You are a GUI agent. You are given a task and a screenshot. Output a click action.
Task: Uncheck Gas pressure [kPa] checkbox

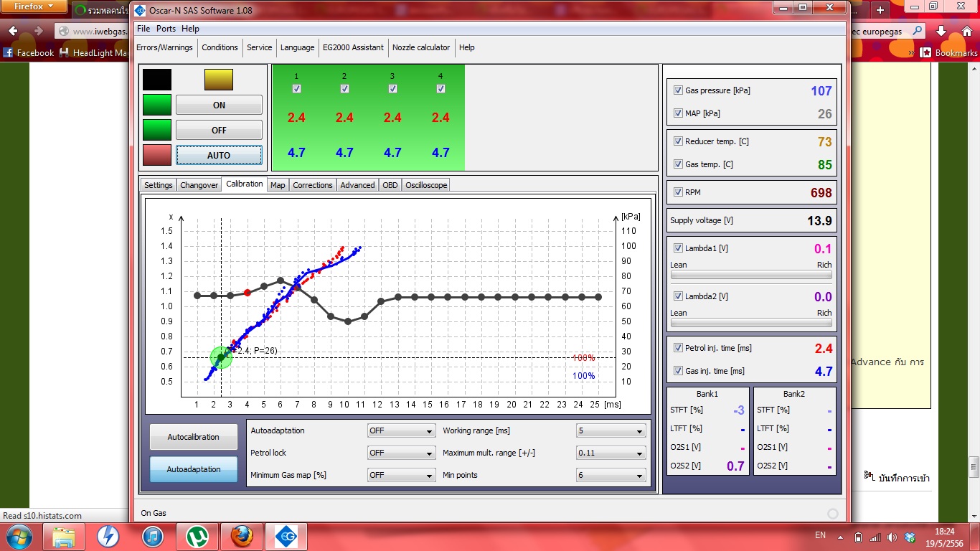coord(678,90)
